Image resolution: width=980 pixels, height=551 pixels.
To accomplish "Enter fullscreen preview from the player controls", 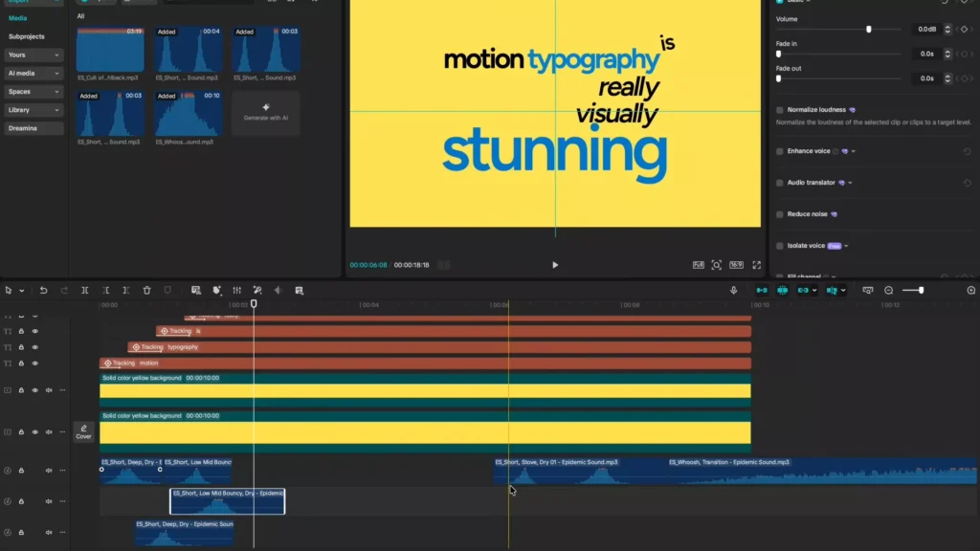I will pos(759,265).
